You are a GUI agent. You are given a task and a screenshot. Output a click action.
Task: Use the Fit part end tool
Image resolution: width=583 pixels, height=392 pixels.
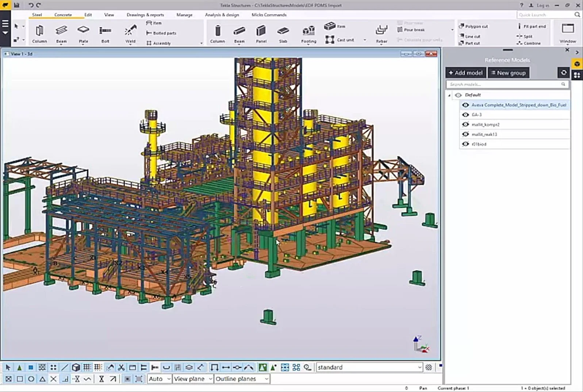pos(532,26)
